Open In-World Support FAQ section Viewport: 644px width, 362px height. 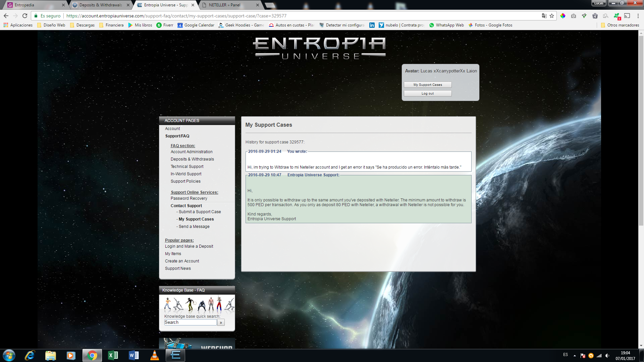click(186, 174)
